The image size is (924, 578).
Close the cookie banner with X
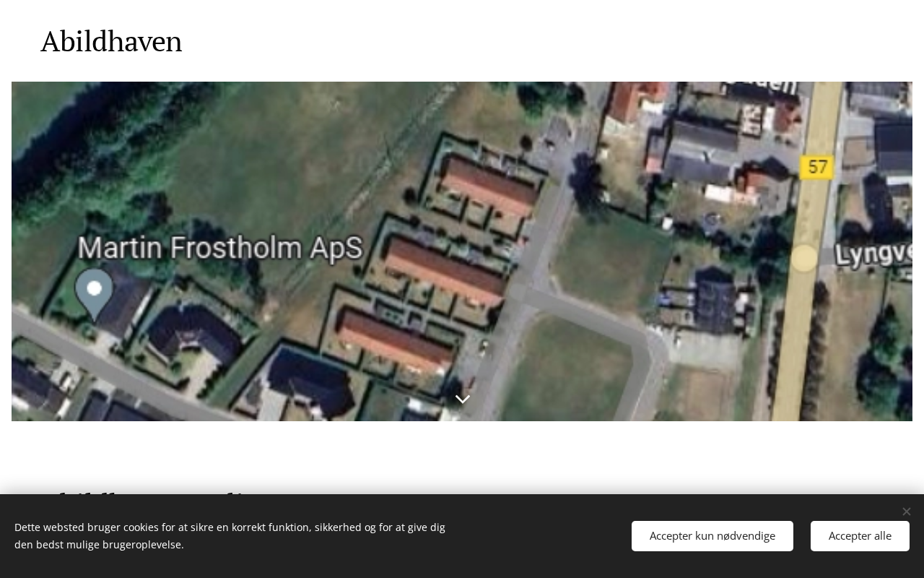click(x=907, y=512)
